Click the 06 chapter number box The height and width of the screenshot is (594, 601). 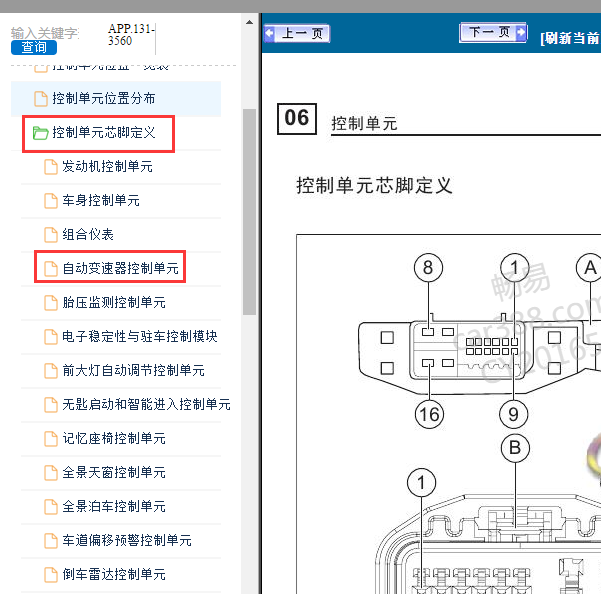[x=297, y=118]
